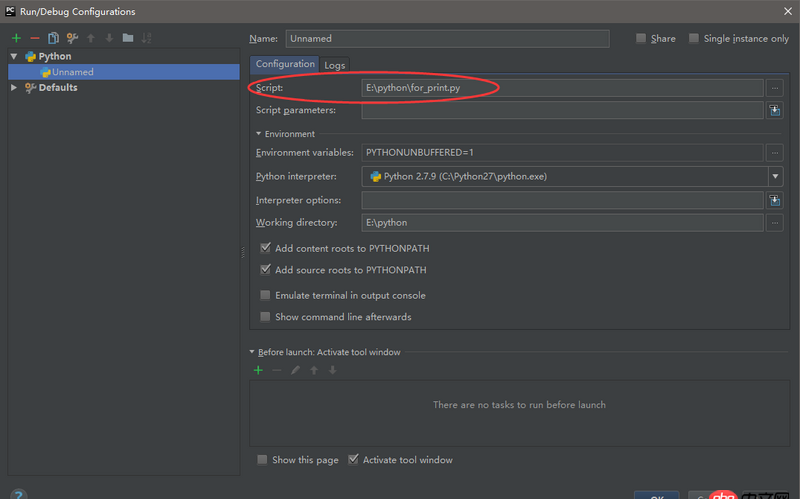The image size is (800, 499).
Task: Expand the Script parameters field editor
Action: click(x=775, y=111)
